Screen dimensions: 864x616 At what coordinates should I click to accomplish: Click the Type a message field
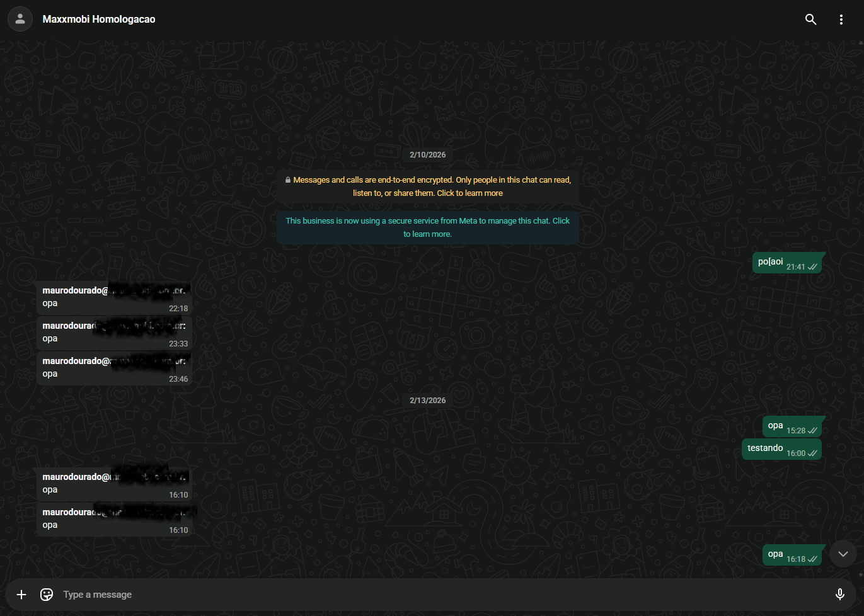(x=429, y=595)
